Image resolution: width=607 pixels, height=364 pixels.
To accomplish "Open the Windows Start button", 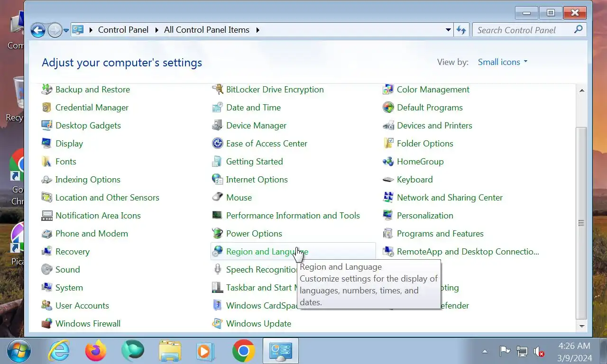I will point(19,351).
